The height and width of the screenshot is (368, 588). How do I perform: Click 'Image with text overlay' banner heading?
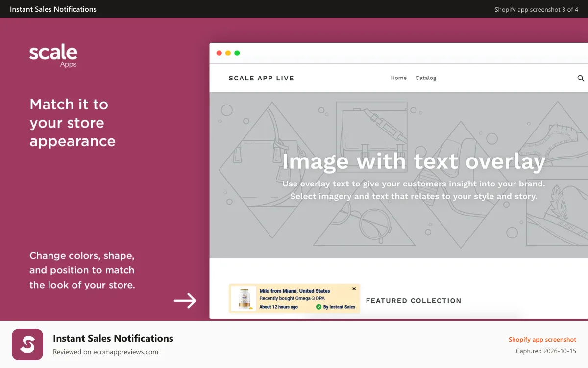pos(414,161)
